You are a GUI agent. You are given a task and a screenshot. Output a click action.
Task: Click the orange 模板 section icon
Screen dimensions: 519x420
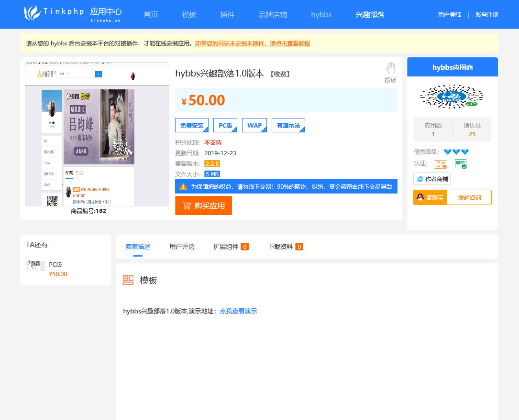tap(128, 280)
